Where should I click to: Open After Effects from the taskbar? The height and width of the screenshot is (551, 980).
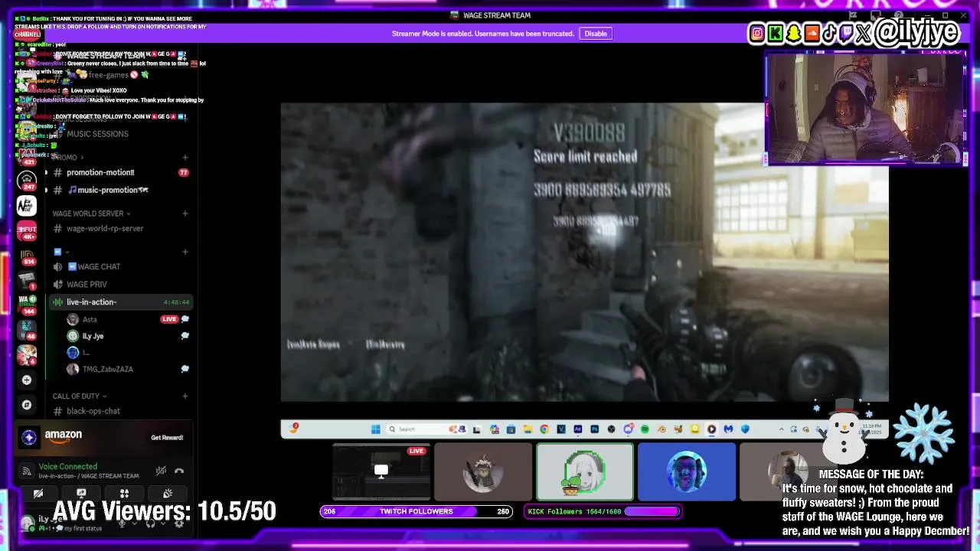point(577,429)
